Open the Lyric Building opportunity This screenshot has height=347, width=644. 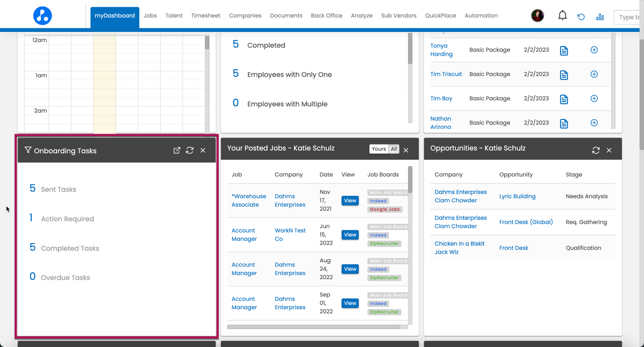point(517,196)
